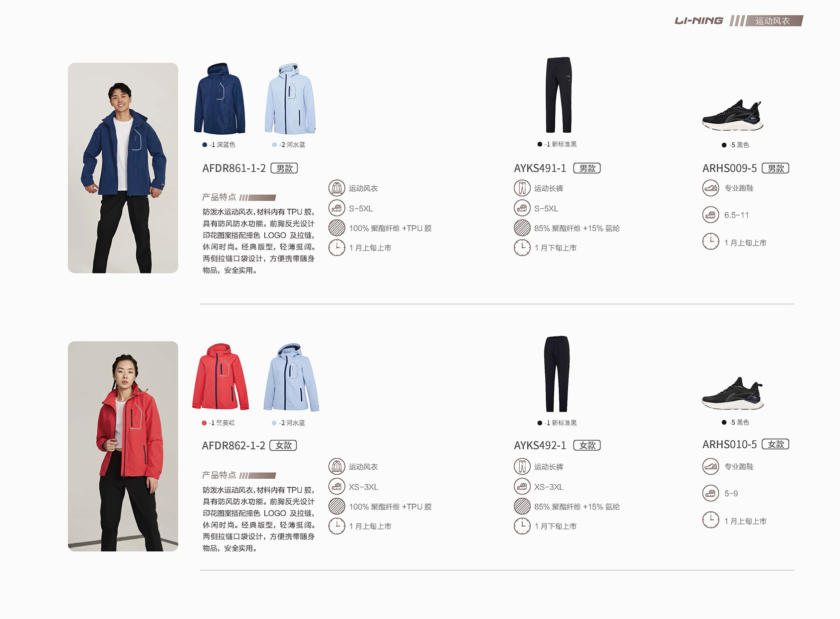The height and width of the screenshot is (619, 840).
Task: Click the clock icon for AFDR861 1月上旬上市
Action: (x=337, y=248)
